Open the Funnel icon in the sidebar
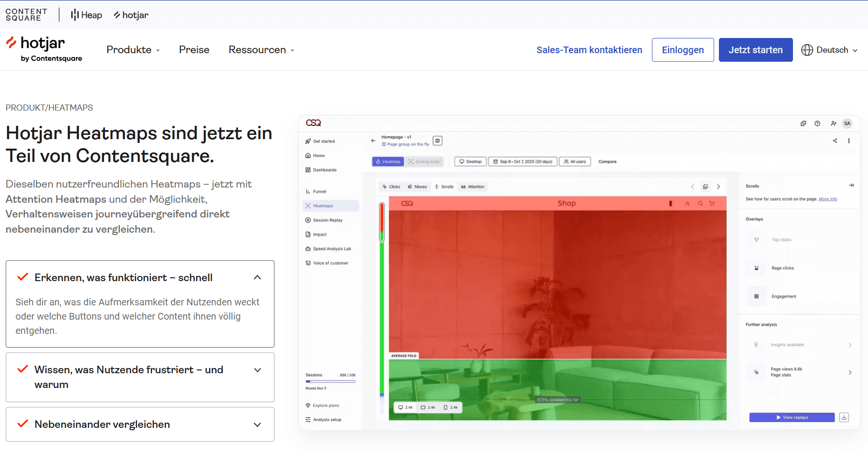The height and width of the screenshot is (463, 868). coord(308,191)
